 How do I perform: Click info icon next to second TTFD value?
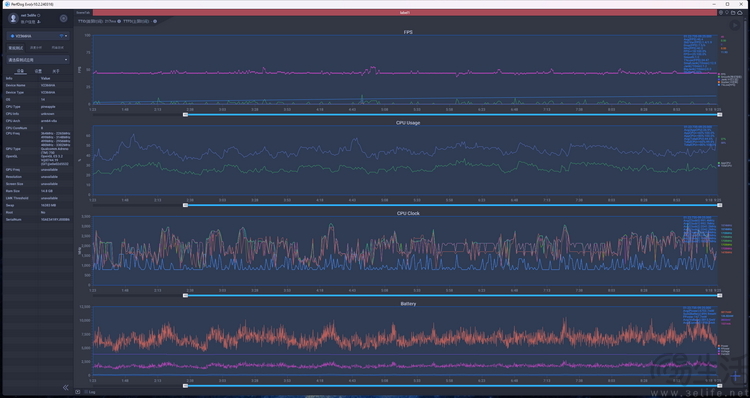155,21
